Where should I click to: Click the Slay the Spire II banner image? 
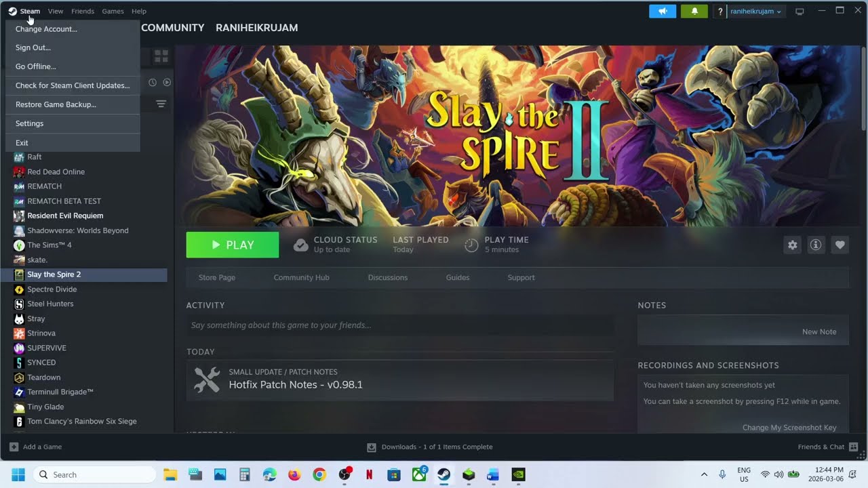tap(517, 136)
